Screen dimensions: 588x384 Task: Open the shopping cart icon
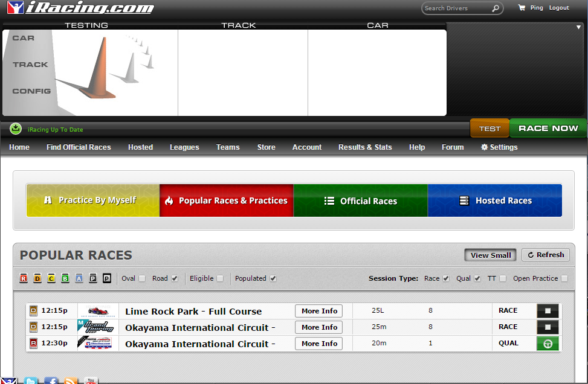point(522,7)
